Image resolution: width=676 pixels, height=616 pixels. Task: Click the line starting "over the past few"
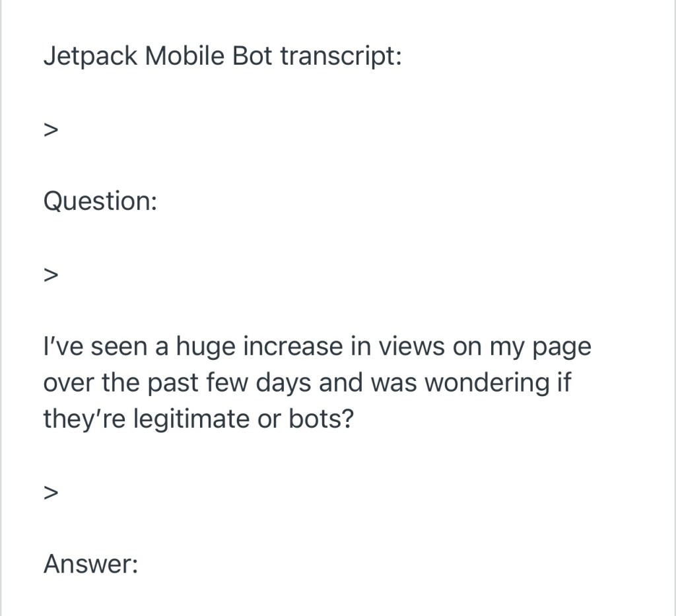point(307,383)
